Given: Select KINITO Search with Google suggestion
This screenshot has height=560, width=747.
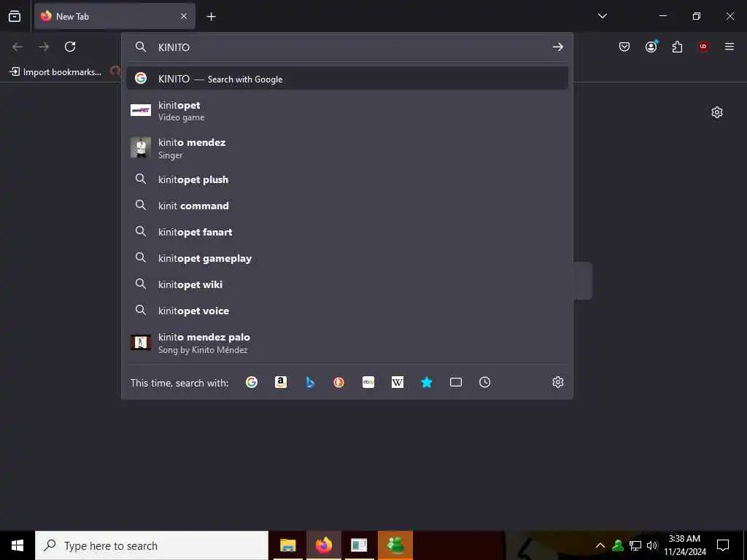Looking at the screenshot, I should [347, 79].
